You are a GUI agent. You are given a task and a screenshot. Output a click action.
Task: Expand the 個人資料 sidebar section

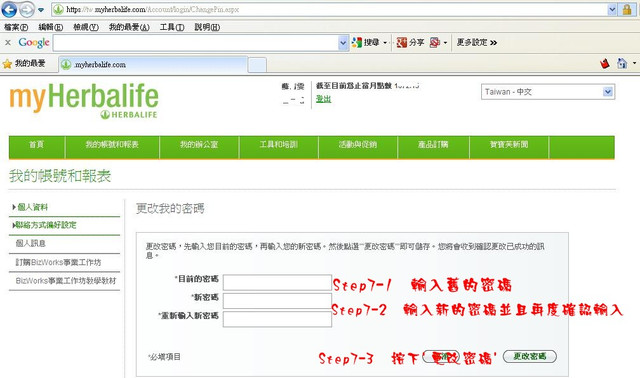pos(30,207)
